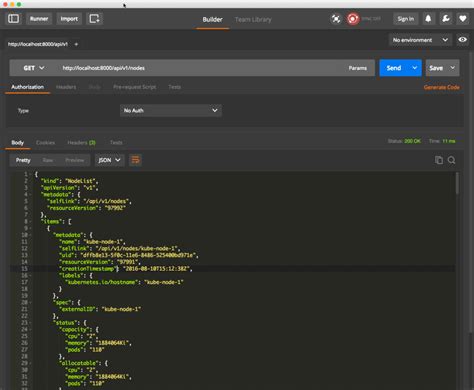Open the response Cookies tab

(x=45, y=143)
